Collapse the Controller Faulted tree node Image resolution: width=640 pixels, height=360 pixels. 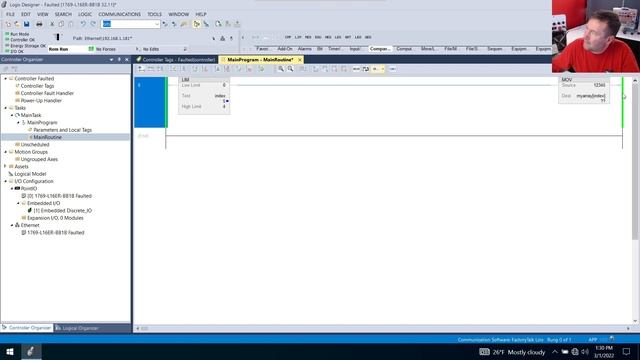tap(6, 78)
